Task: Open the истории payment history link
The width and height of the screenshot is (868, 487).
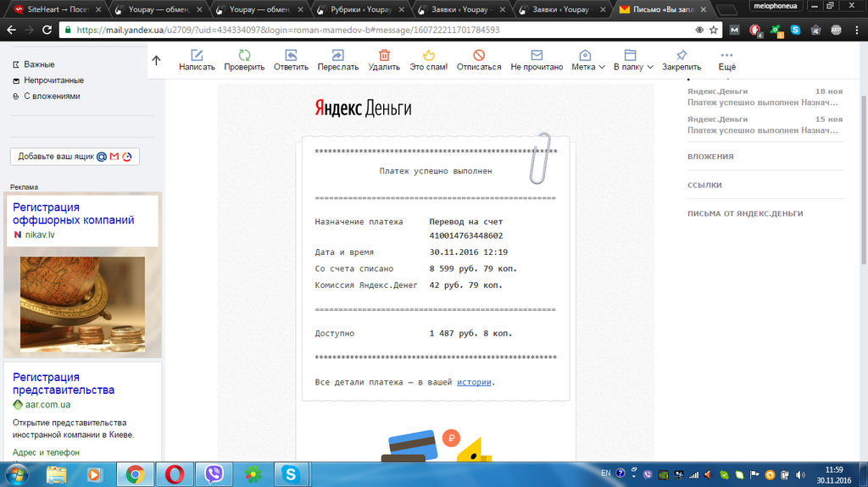Action: (474, 382)
